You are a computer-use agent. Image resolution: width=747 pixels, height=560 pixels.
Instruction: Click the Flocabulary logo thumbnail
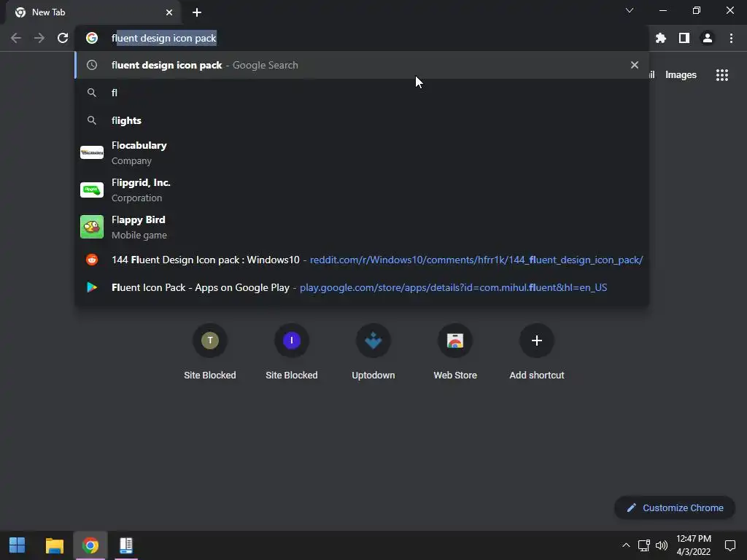point(92,152)
